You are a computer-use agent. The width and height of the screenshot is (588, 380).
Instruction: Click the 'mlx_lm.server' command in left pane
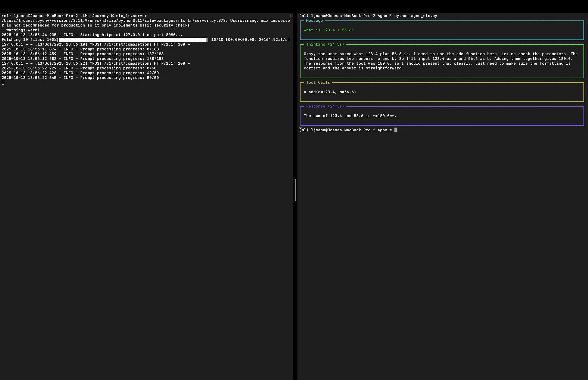pos(131,16)
